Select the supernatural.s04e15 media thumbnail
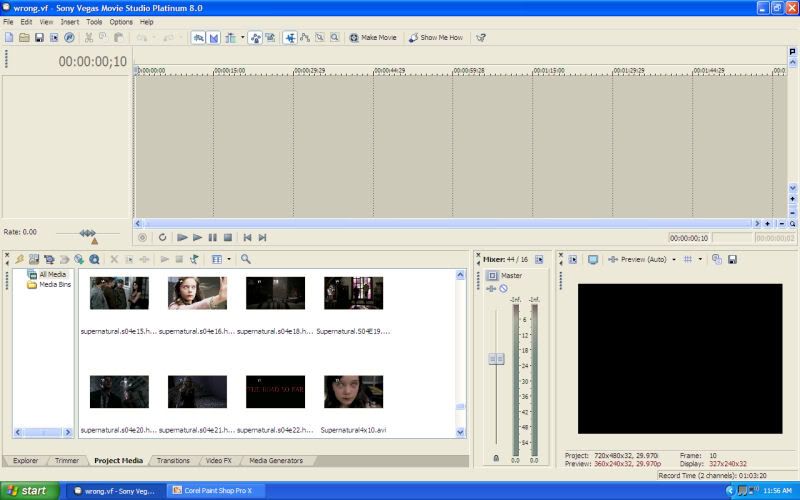 point(119,293)
